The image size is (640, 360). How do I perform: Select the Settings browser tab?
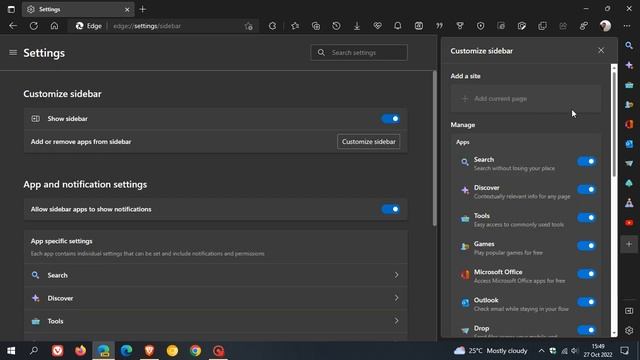78,9
